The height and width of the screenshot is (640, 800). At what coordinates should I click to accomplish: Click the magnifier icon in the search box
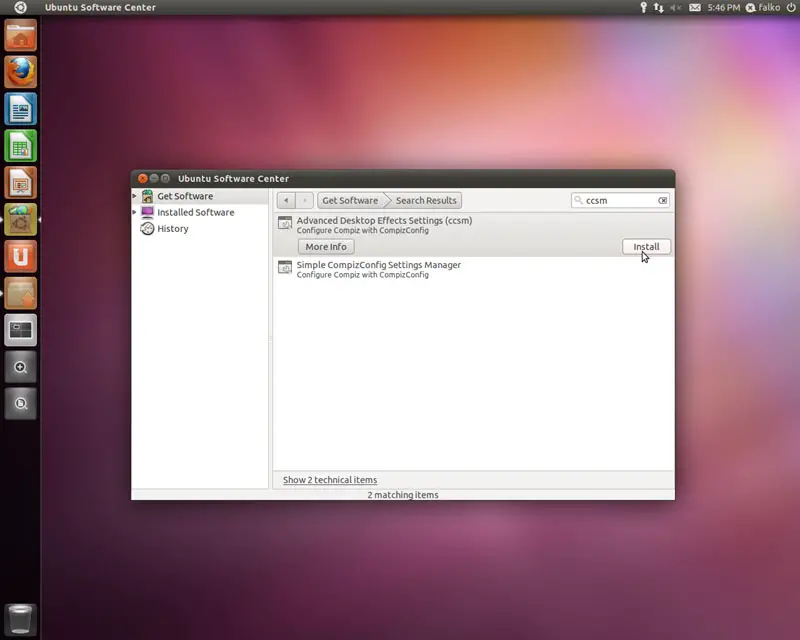coord(578,200)
